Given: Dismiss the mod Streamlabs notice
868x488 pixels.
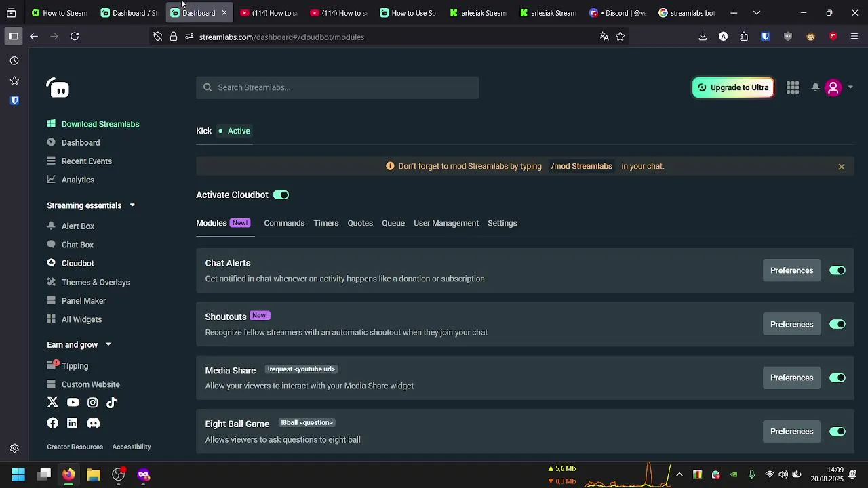Looking at the screenshot, I should tap(842, 167).
